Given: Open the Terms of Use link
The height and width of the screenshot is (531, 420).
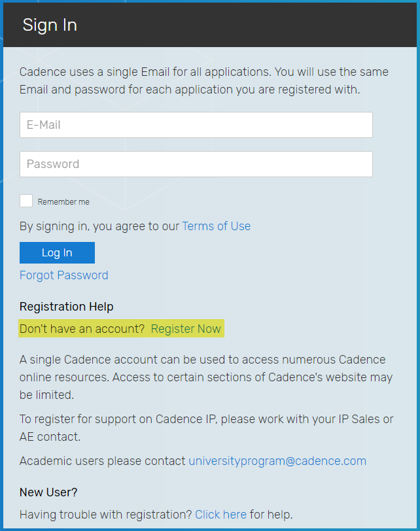Looking at the screenshot, I should point(216,226).
